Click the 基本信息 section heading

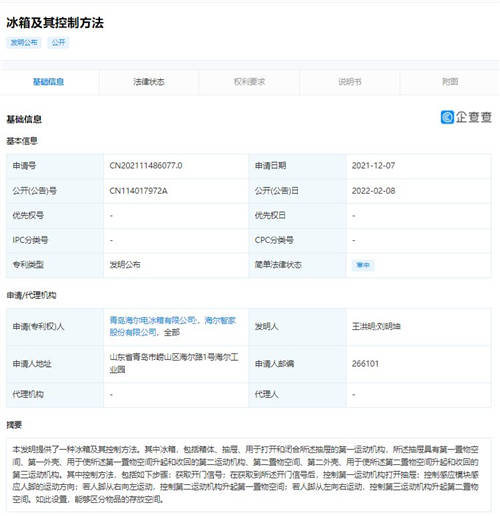point(22,141)
